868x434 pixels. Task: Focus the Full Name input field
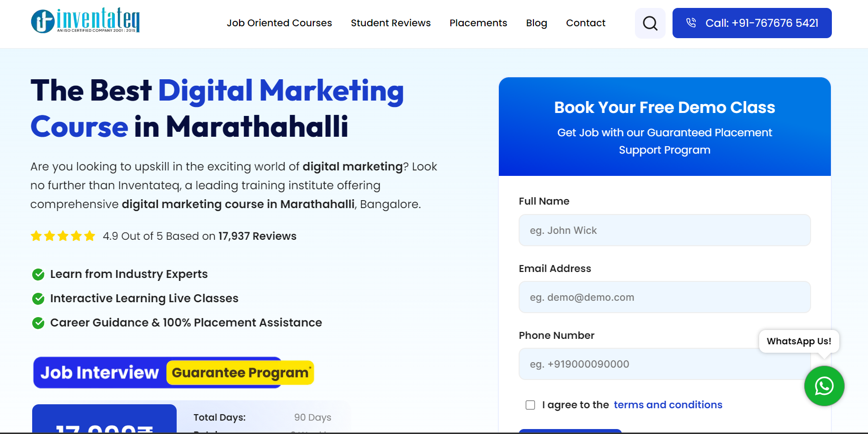point(665,230)
